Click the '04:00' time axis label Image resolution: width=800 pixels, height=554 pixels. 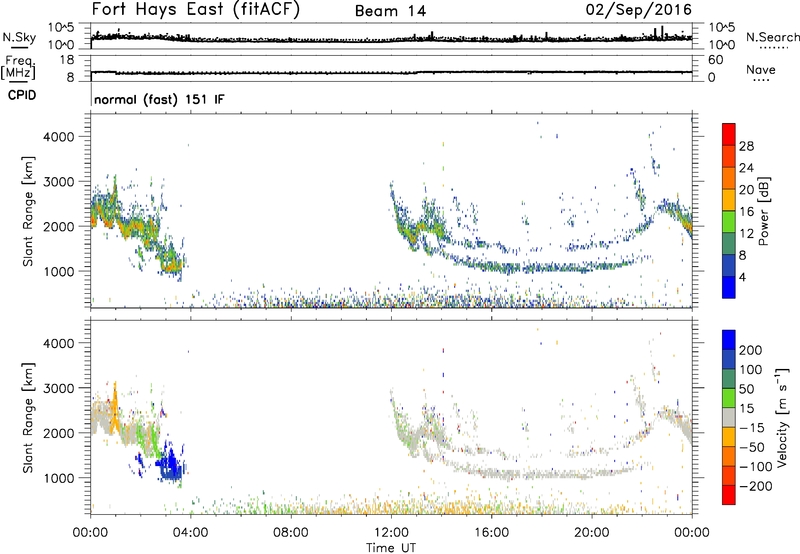pos(190,533)
